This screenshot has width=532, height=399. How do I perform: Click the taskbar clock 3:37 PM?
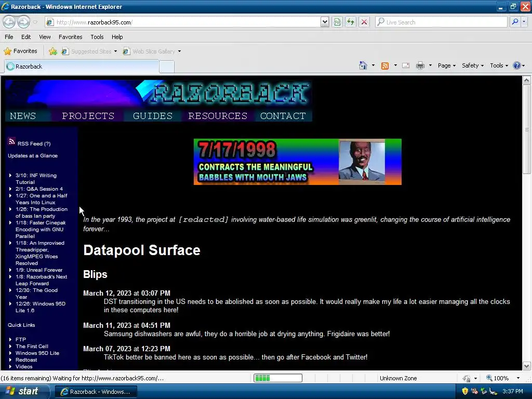(513, 391)
